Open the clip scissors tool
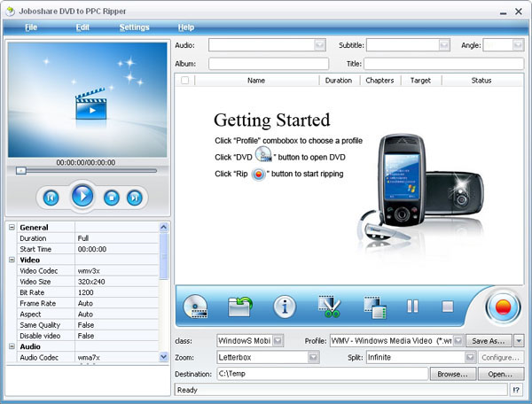 click(x=330, y=307)
